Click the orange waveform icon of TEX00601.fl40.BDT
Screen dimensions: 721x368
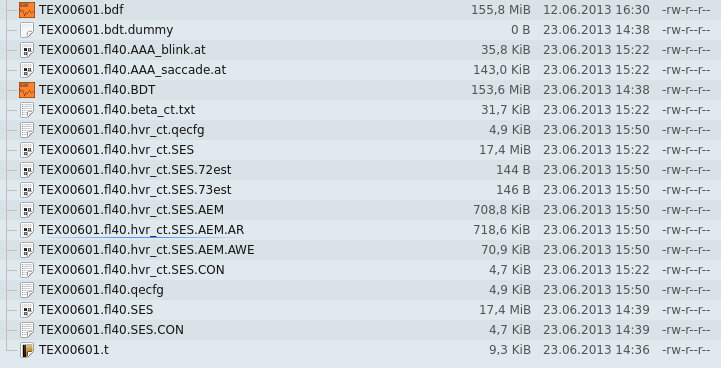tap(27, 90)
